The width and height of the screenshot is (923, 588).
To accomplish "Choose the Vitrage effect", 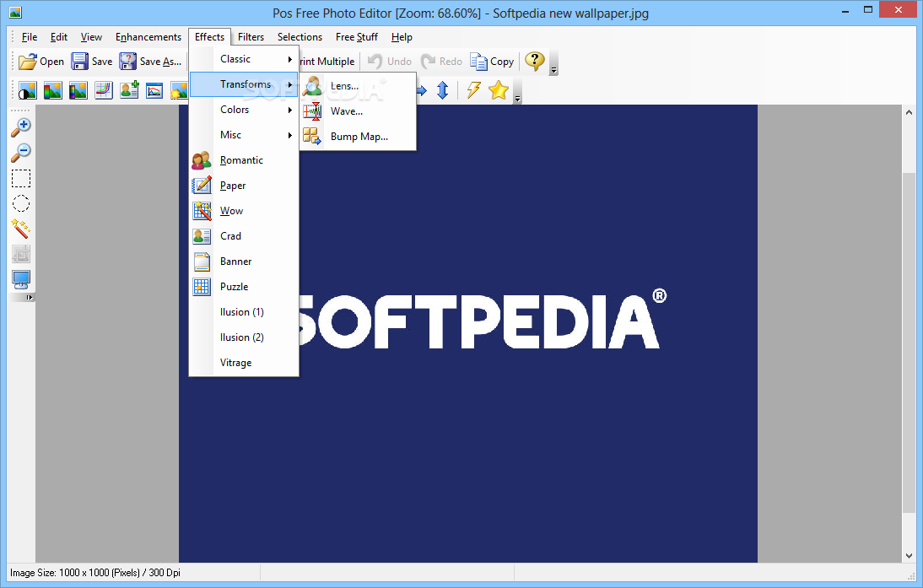I will click(x=244, y=363).
